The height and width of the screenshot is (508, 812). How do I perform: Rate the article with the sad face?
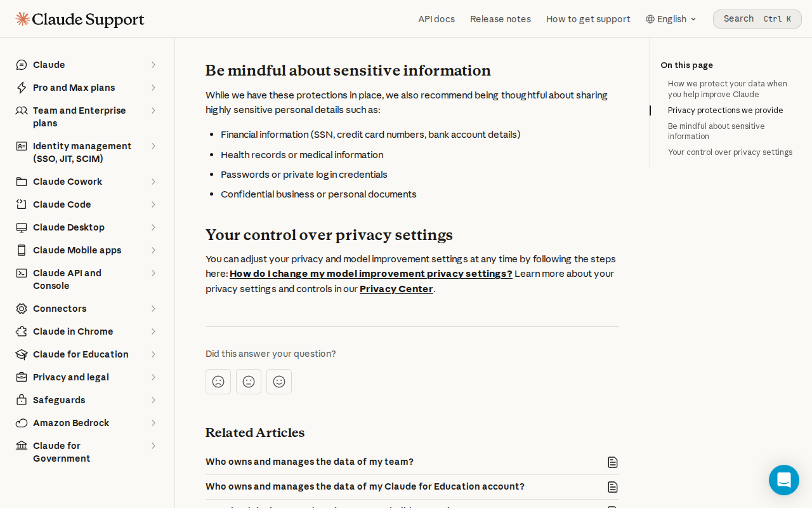click(x=218, y=382)
